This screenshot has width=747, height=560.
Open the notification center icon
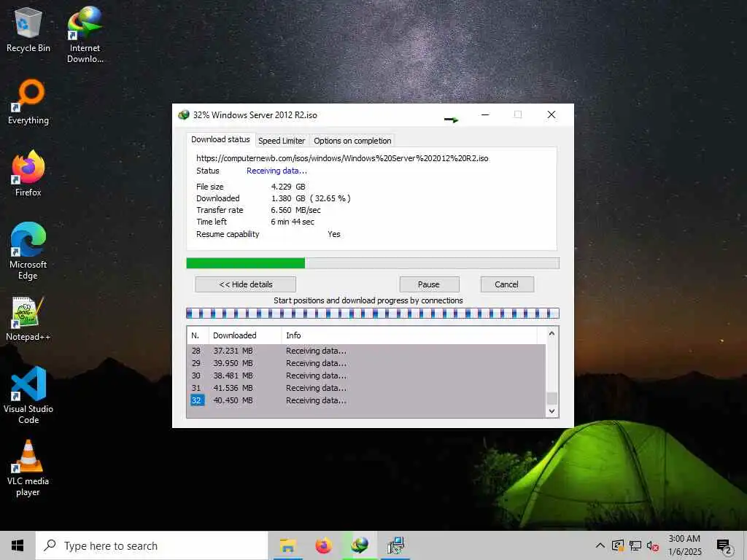[x=724, y=546]
